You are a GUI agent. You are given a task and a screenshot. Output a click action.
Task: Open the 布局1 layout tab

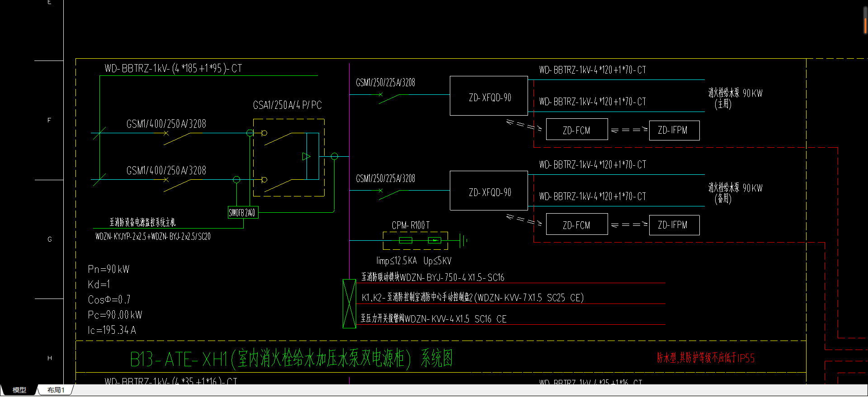(56, 390)
